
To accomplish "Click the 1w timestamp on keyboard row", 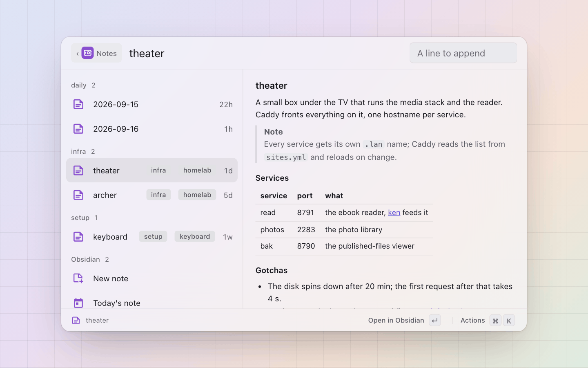I will [228, 237].
